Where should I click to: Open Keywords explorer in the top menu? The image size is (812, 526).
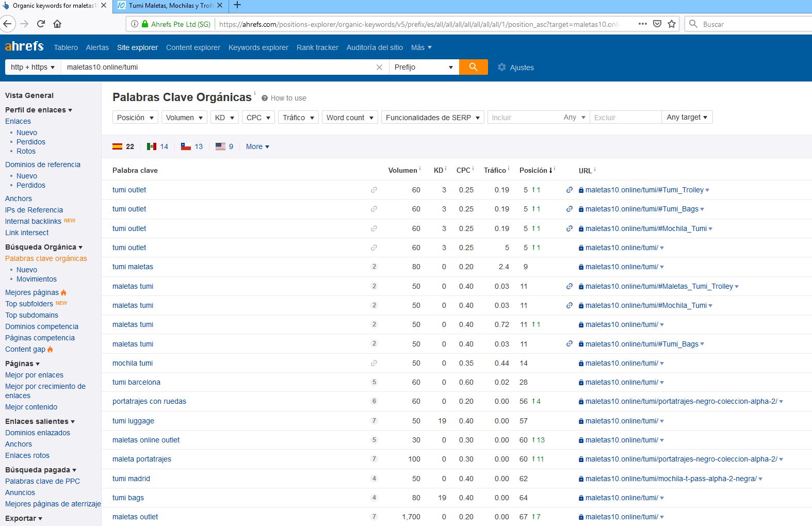tap(258, 47)
